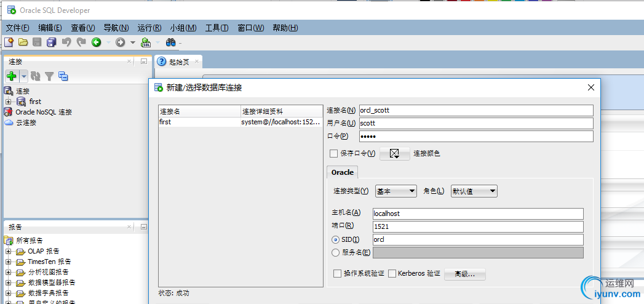Expand the OLAP 报告 tree node
The image size is (644, 304).
[x=8, y=251]
